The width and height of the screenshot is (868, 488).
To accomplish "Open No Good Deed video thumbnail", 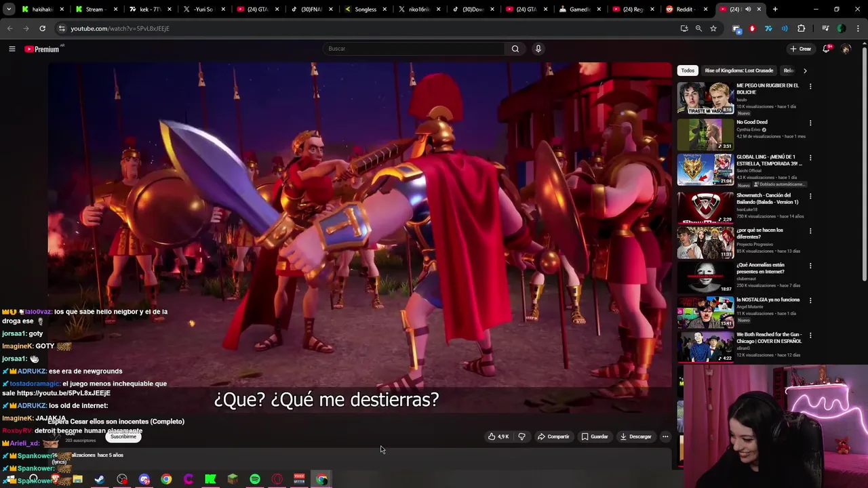I will (705, 134).
